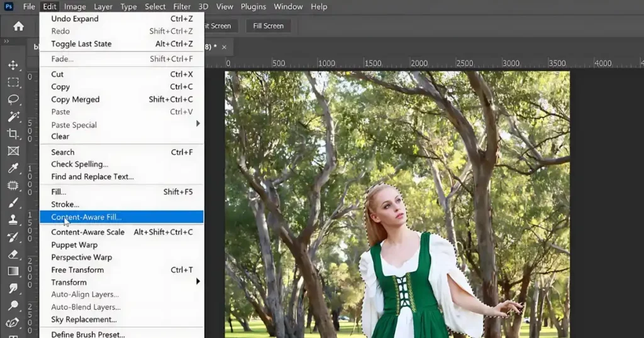Select the Magic Wand tool
The image size is (644, 338).
coord(13,117)
